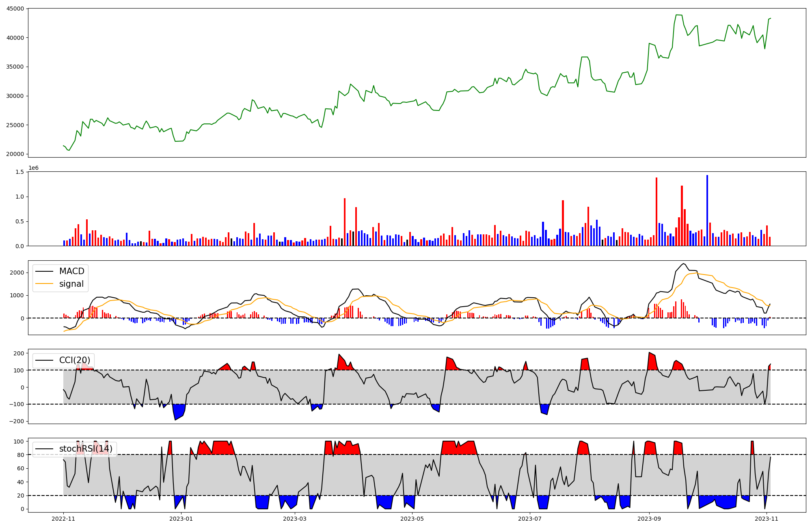Click the tallest blue volume bar
This screenshot has height=528, width=812.
(x=707, y=210)
